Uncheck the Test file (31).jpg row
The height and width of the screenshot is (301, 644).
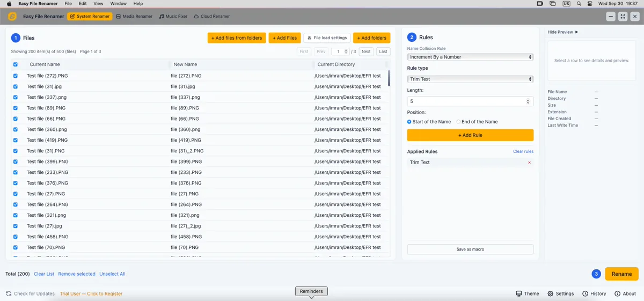point(15,86)
